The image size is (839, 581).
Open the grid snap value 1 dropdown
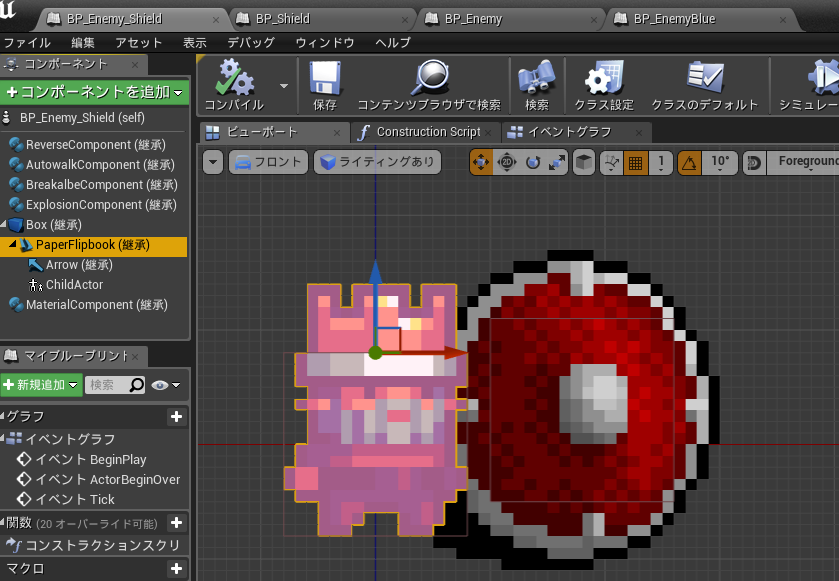661,162
